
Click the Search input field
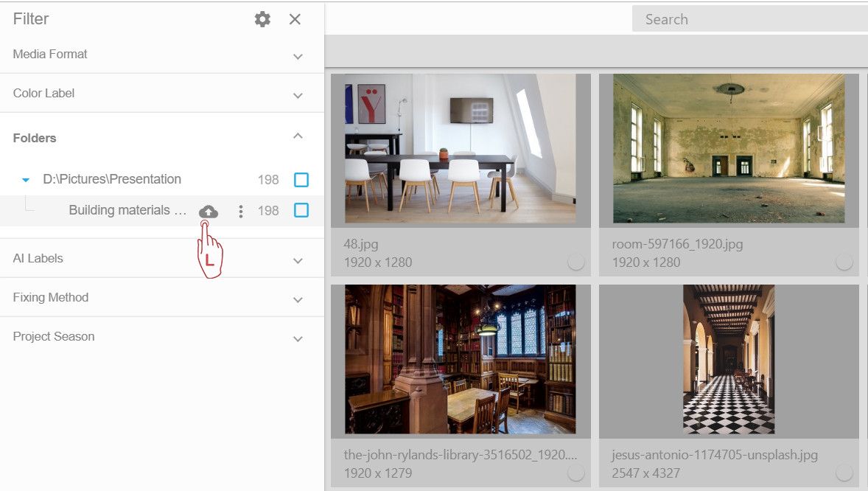[x=748, y=20]
